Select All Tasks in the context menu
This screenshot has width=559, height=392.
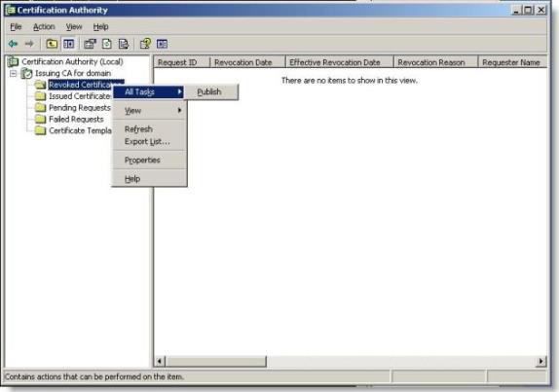(149, 91)
